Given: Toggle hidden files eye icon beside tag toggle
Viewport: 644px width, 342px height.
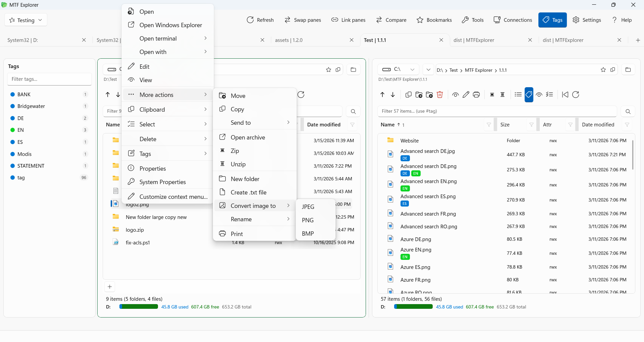Looking at the screenshot, I should tap(539, 95).
